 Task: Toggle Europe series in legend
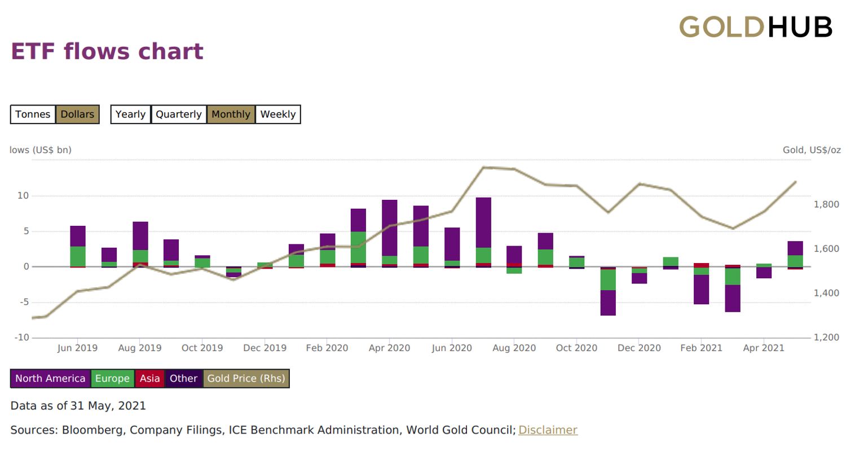(112, 379)
